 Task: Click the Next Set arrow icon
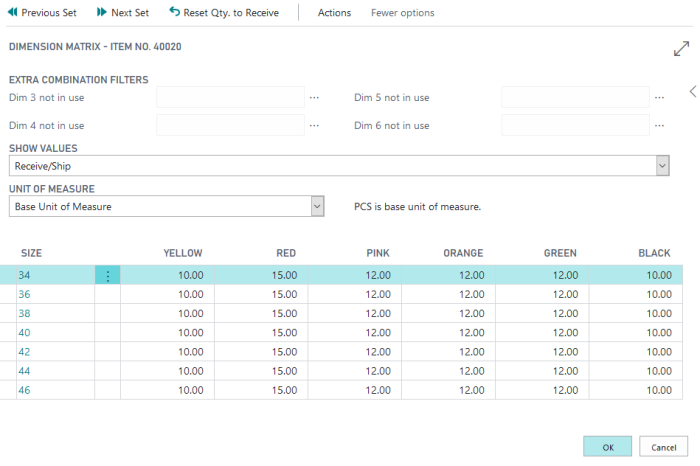pos(102,13)
